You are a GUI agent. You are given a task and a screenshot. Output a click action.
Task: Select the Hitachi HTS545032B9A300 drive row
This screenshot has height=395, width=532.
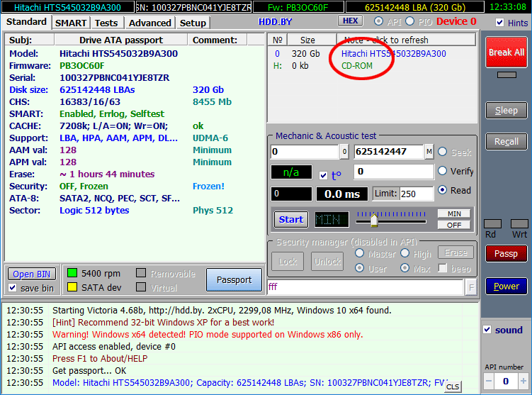(x=372, y=54)
